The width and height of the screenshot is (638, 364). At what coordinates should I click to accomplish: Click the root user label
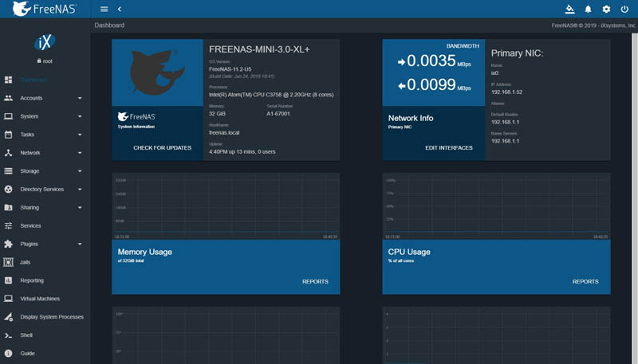point(45,61)
